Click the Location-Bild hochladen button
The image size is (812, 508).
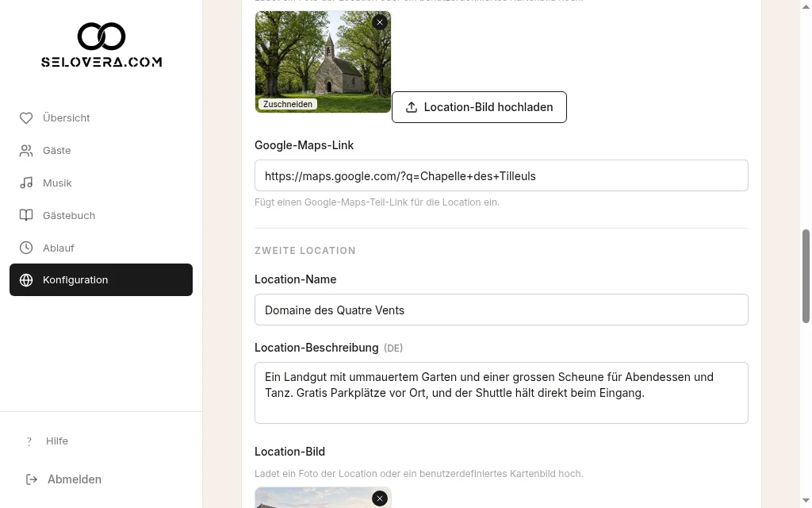(x=479, y=107)
